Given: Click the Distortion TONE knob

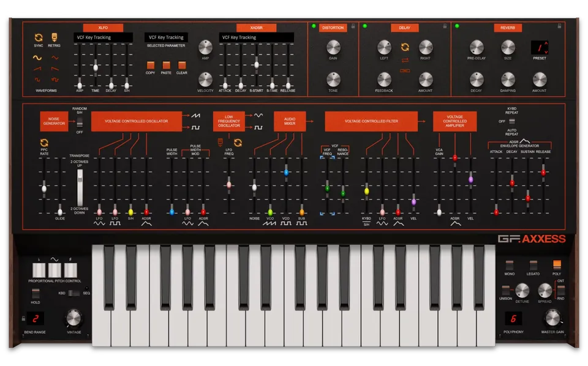Looking at the screenshot, I should [x=333, y=80].
